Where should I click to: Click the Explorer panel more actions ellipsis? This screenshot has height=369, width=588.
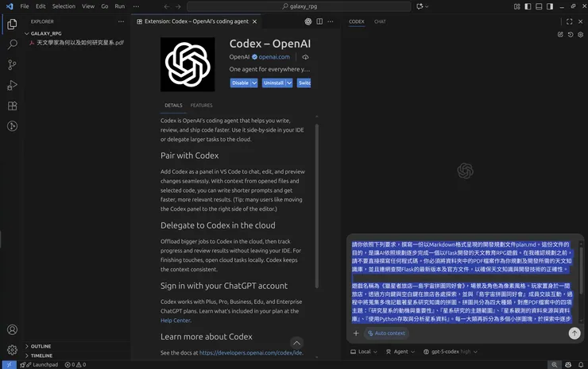pos(121,21)
